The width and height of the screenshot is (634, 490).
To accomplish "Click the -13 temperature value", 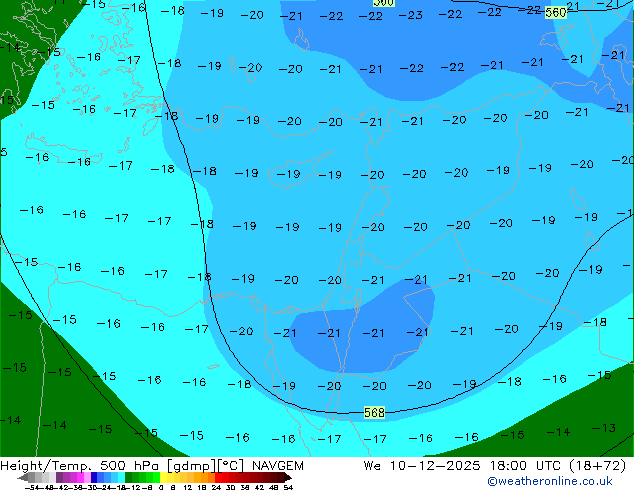I will pyautogui.click(x=603, y=428).
